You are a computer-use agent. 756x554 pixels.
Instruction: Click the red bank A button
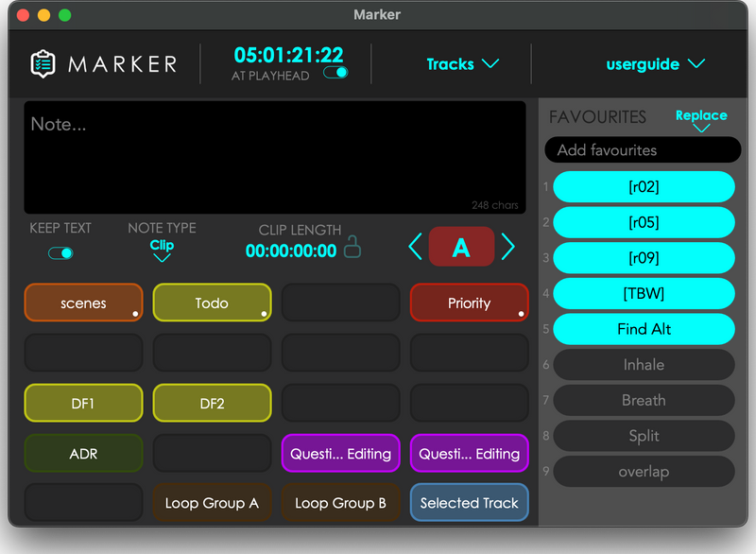(461, 247)
